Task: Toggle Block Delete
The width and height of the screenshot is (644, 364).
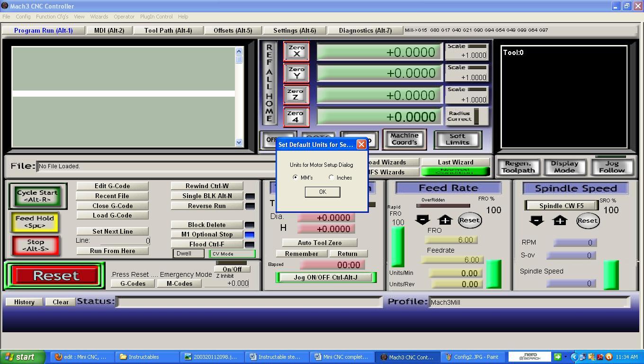Action: 207,225
